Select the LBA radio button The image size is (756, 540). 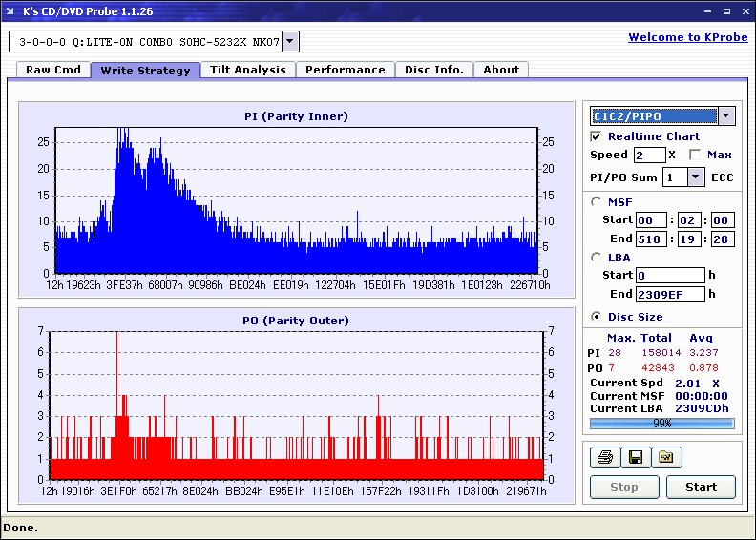[597, 257]
